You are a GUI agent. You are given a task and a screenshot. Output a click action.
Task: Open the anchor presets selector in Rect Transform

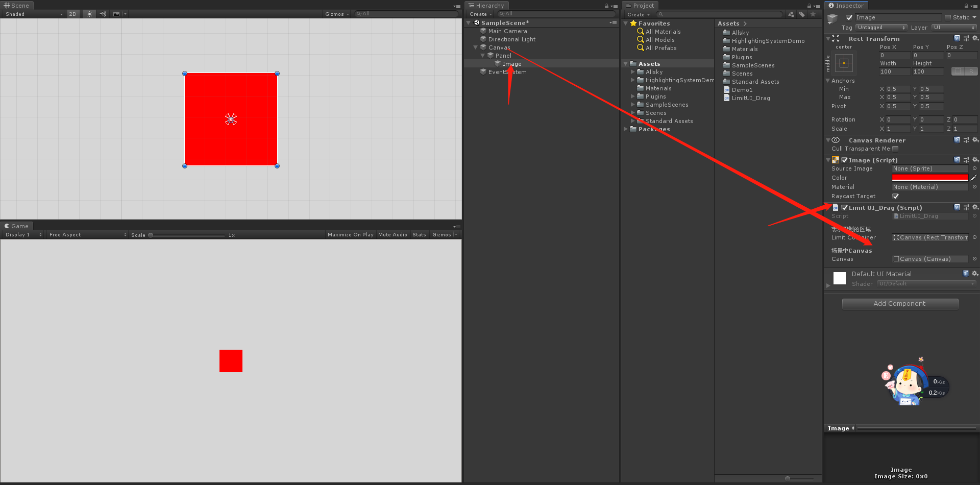(x=844, y=63)
